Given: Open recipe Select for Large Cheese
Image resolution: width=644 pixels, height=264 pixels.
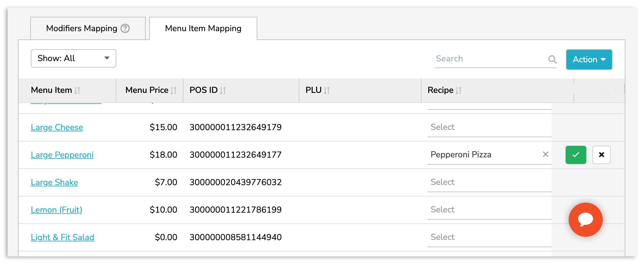Looking at the screenshot, I should (x=489, y=127).
